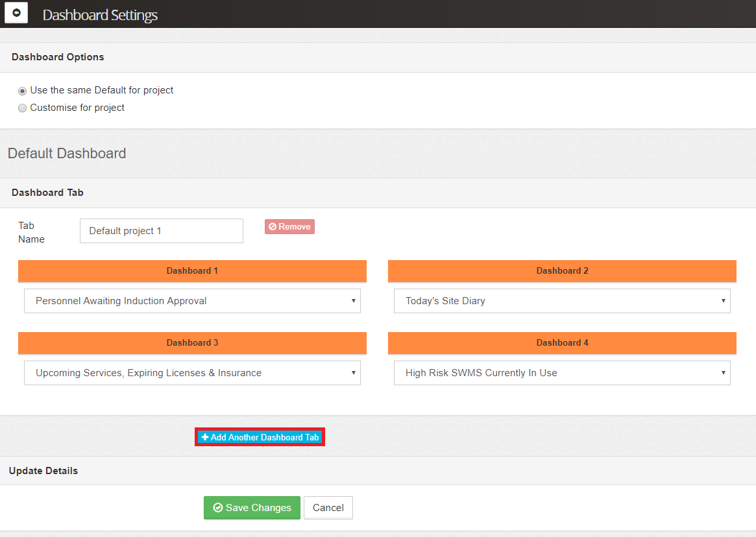
Task: Click the Dashboard Tab section heading
Action: 47,193
